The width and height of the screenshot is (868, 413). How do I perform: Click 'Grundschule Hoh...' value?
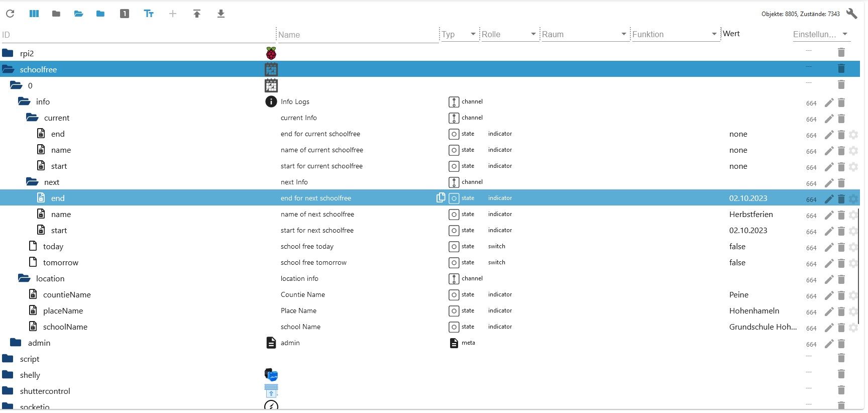[x=763, y=327]
